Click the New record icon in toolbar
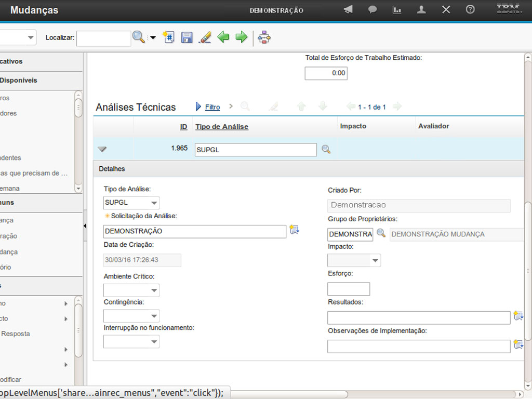 point(168,37)
